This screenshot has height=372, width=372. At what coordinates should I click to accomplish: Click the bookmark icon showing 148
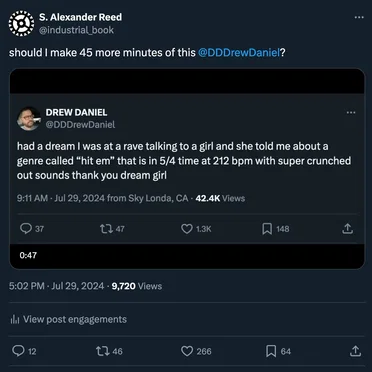(x=267, y=229)
